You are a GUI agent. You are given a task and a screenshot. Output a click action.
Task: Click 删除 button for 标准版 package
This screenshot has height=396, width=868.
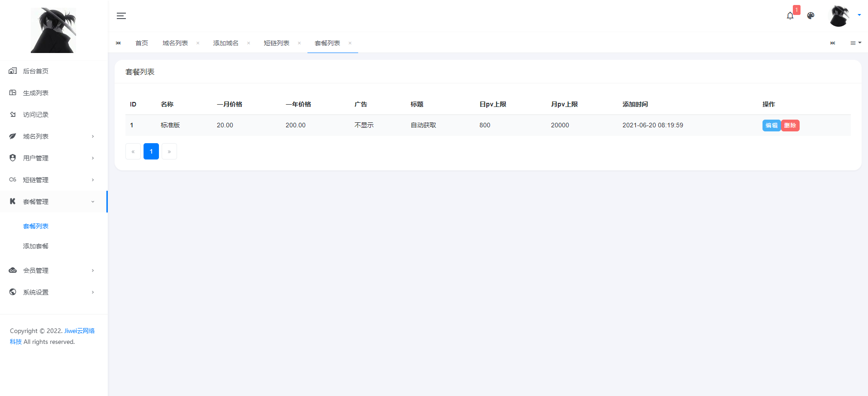pyautogui.click(x=790, y=126)
